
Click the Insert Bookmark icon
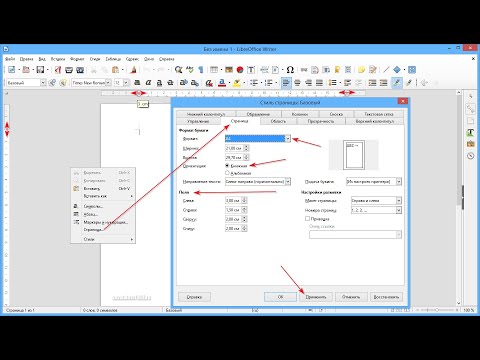[x=337, y=70]
